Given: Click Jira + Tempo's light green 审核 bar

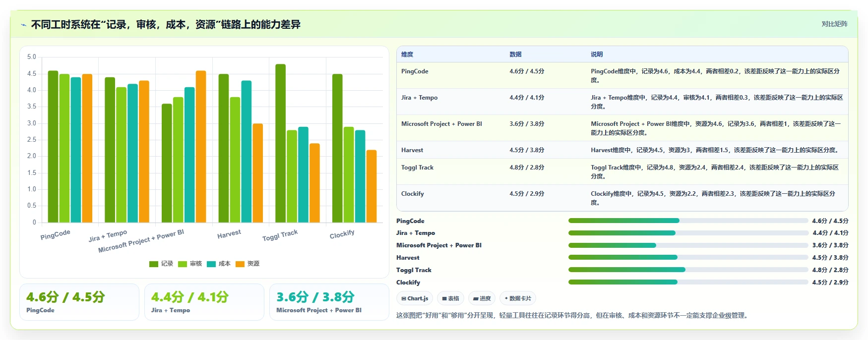Looking at the screenshot, I should (121, 155).
